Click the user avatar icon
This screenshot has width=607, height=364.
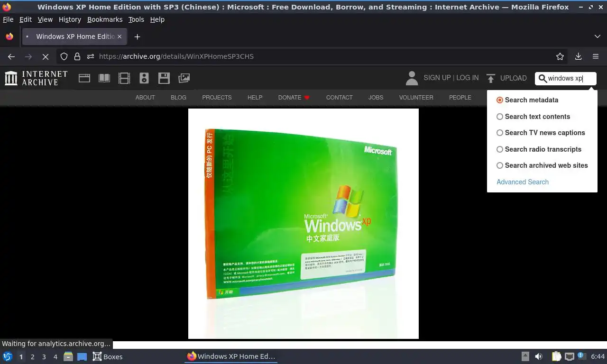pyautogui.click(x=412, y=78)
